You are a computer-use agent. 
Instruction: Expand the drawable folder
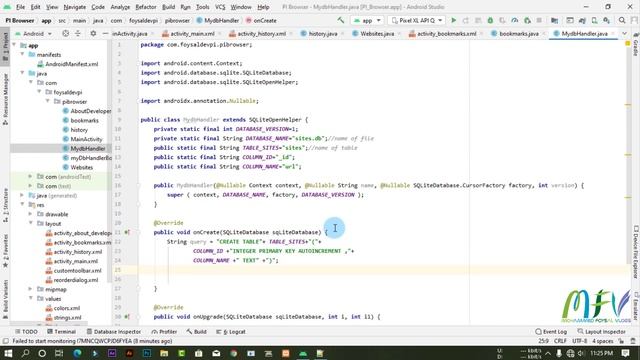pyautogui.click(x=30, y=214)
